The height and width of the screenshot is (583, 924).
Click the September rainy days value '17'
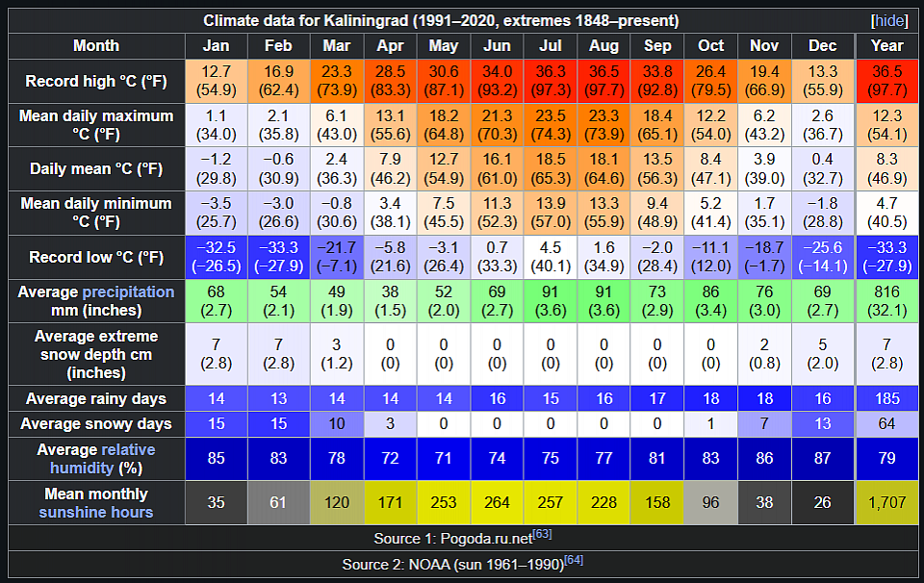[x=657, y=398]
